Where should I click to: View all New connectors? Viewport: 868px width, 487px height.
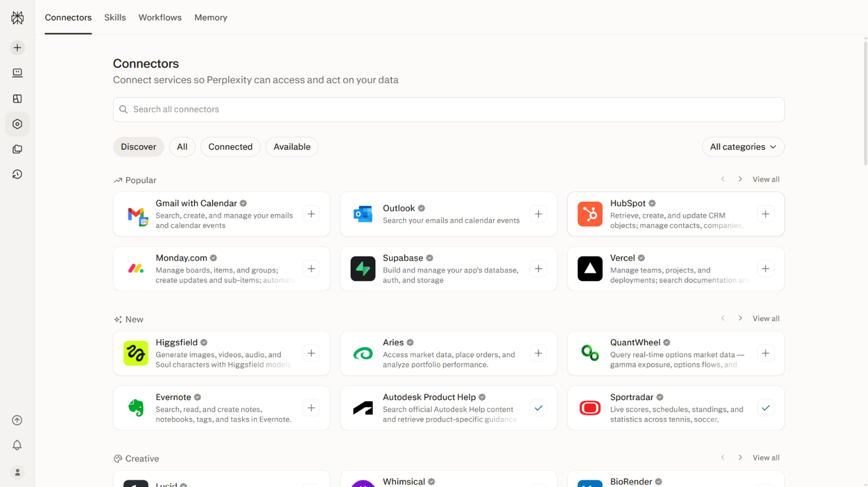(x=766, y=319)
